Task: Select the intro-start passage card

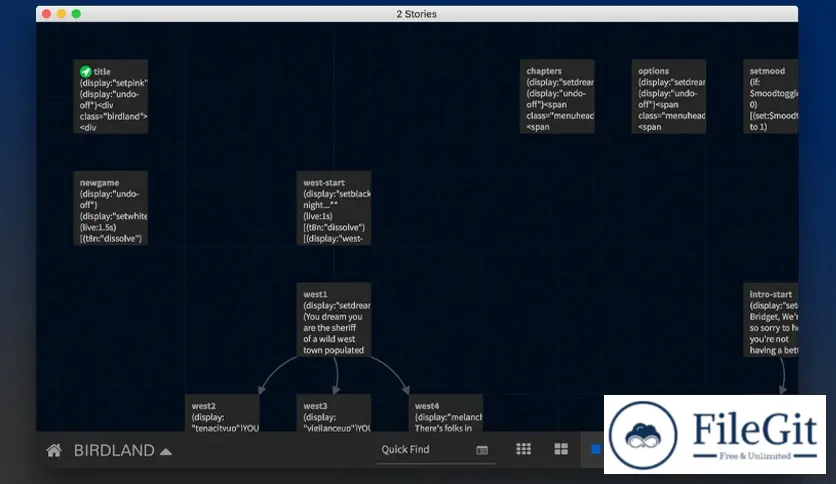Action: [x=771, y=320]
